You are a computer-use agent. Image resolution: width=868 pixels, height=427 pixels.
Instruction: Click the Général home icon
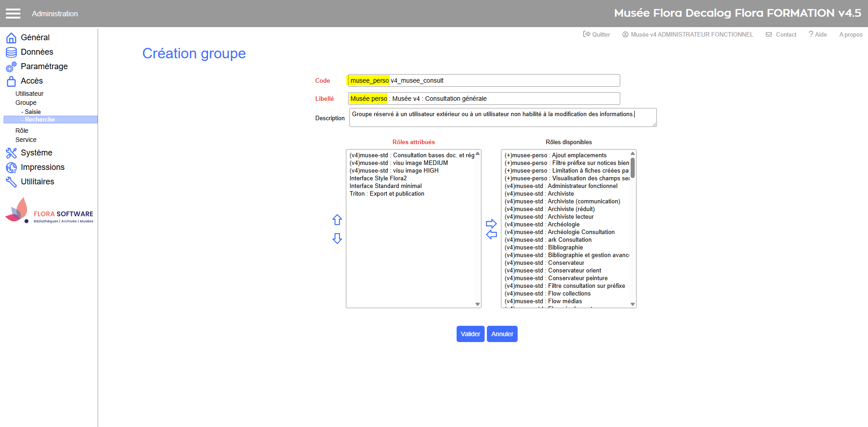[11, 38]
